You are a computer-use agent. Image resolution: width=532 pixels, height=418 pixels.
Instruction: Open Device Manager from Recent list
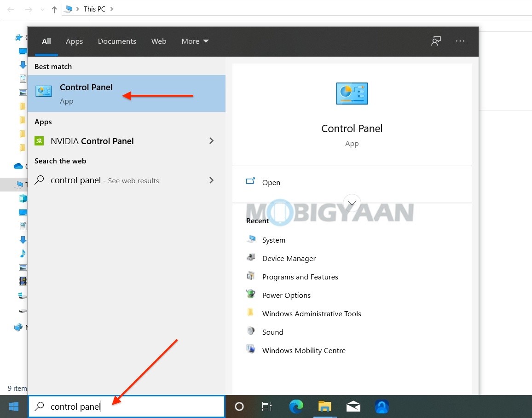click(x=289, y=258)
